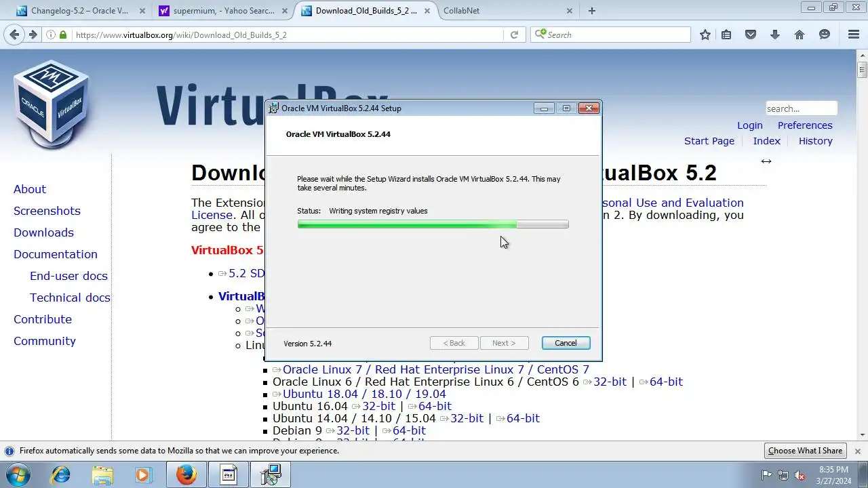Launch Internet Explorer from taskbar
This screenshot has width=868, height=488.
pyautogui.click(x=60, y=474)
